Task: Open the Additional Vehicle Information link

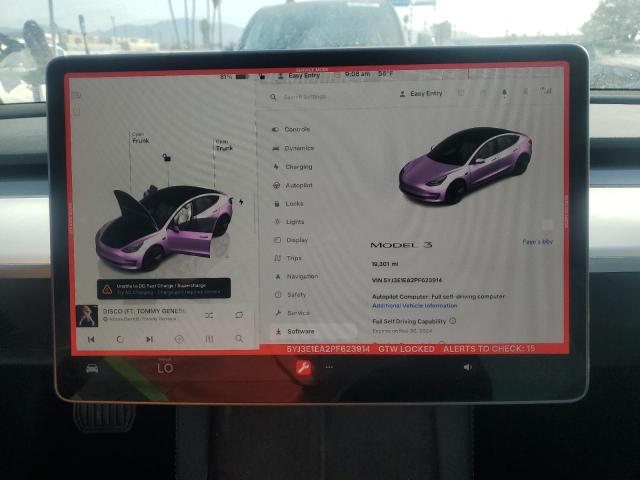Action: coord(415,306)
